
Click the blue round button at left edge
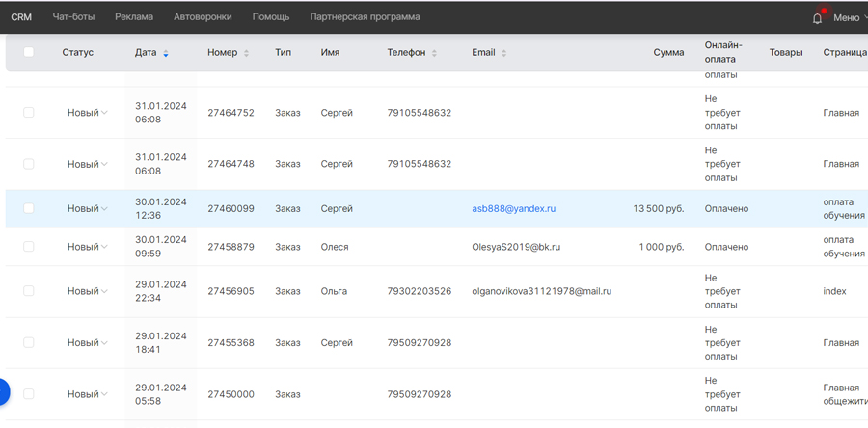pos(3,391)
